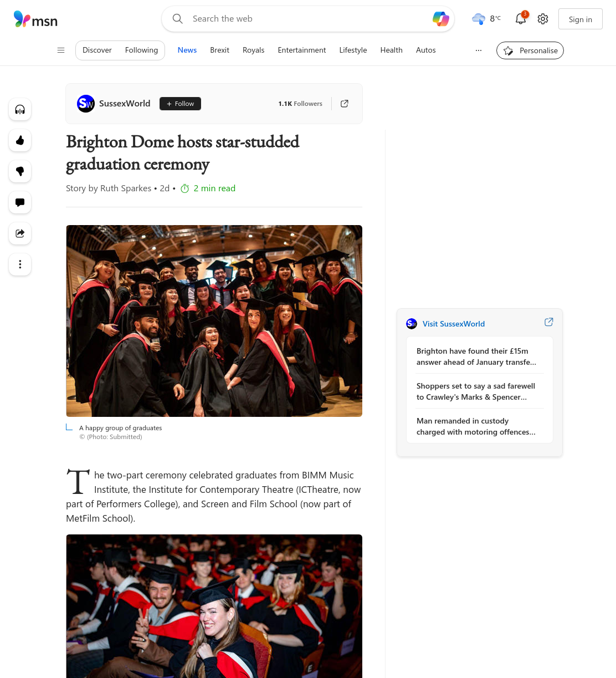This screenshot has width=616, height=678.
Task: Follow SussexWorld
Action: pos(180,104)
